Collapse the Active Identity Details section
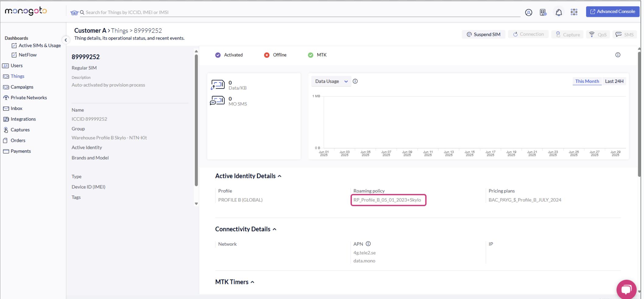 279,176
